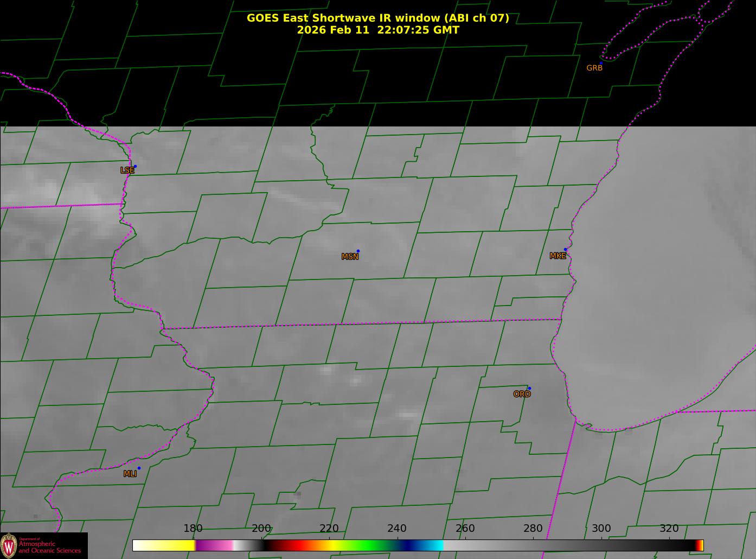The width and height of the screenshot is (756, 559).
Task: Select the LSE station marker
Action: pos(135,166)
